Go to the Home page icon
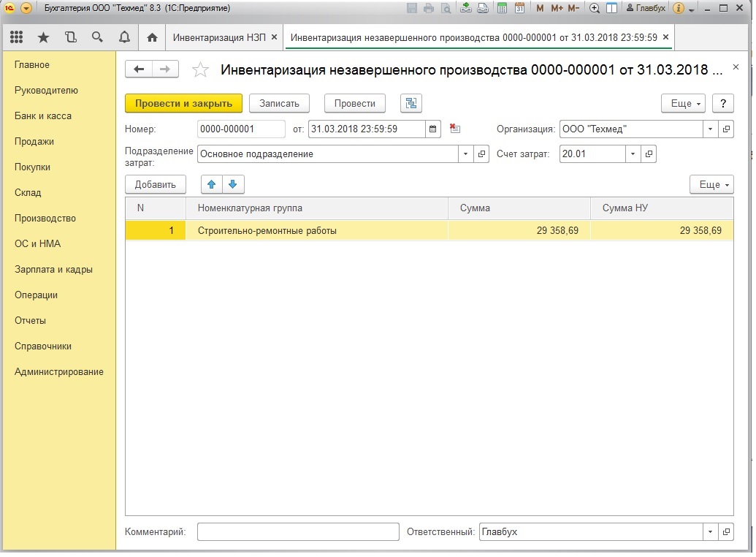756x557 pixels. [x=152, y=37]
